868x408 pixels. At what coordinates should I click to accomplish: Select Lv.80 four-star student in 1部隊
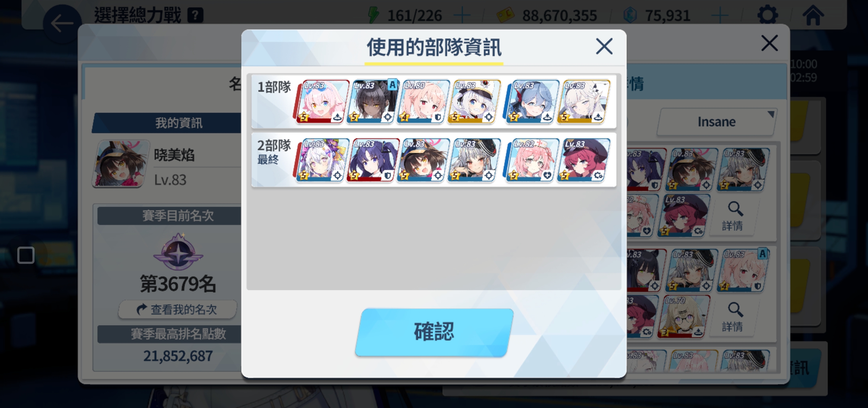[423, 102]
